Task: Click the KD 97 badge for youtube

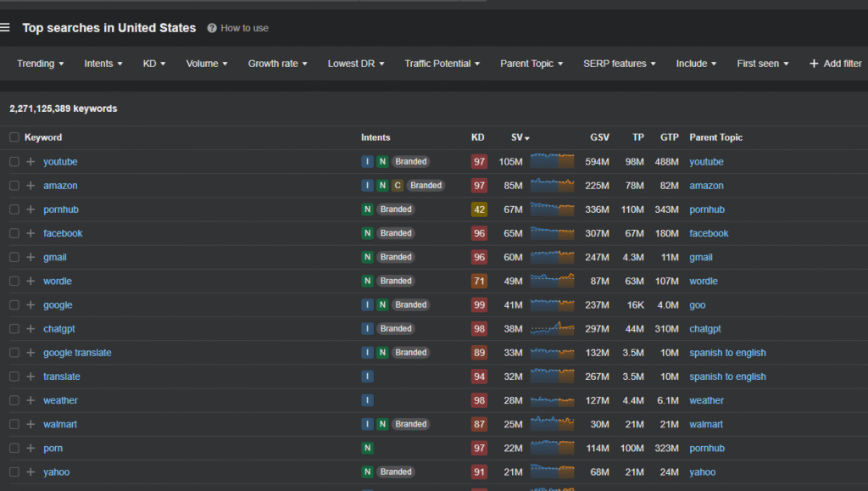Action: (479, 162)
